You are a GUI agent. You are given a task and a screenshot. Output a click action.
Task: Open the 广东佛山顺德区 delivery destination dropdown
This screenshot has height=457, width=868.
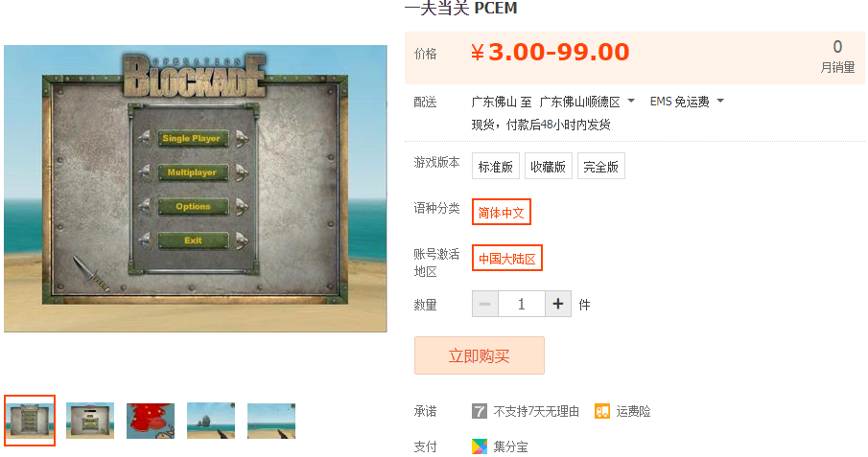coord(587,102)
